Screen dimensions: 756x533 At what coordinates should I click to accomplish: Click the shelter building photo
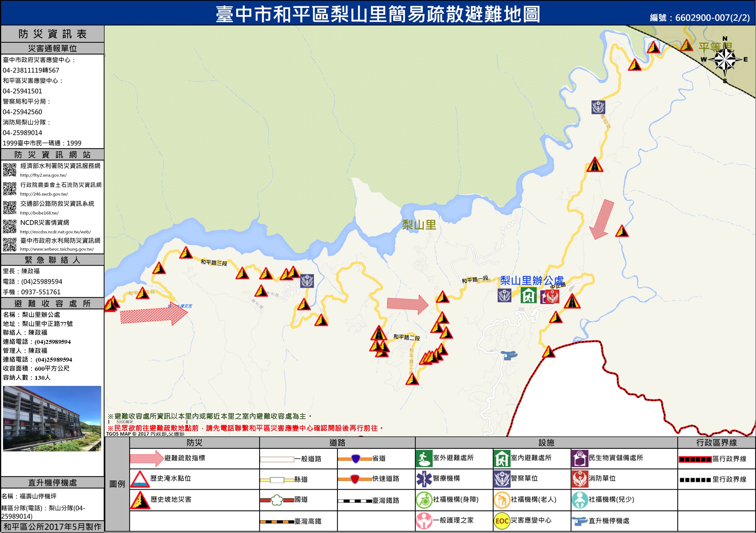pos(52,418)
